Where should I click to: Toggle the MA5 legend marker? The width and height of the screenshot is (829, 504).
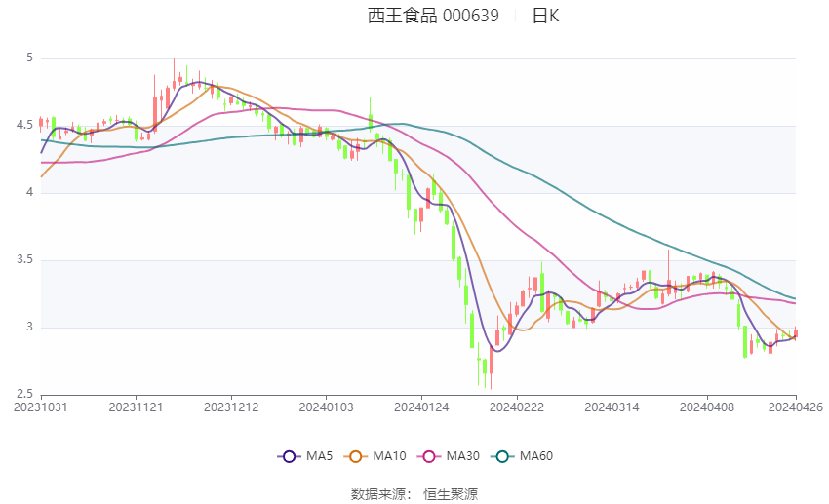pyautogui.click(x=290, y=456)
